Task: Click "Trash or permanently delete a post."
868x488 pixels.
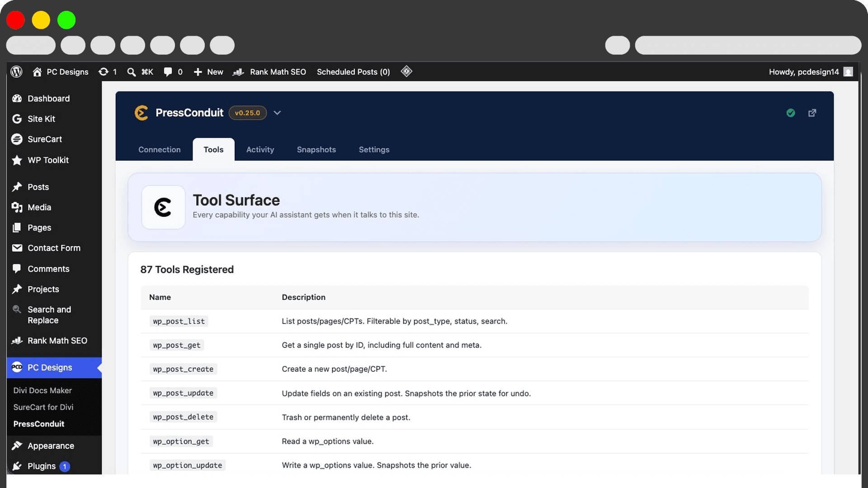Action: point(346,418)
